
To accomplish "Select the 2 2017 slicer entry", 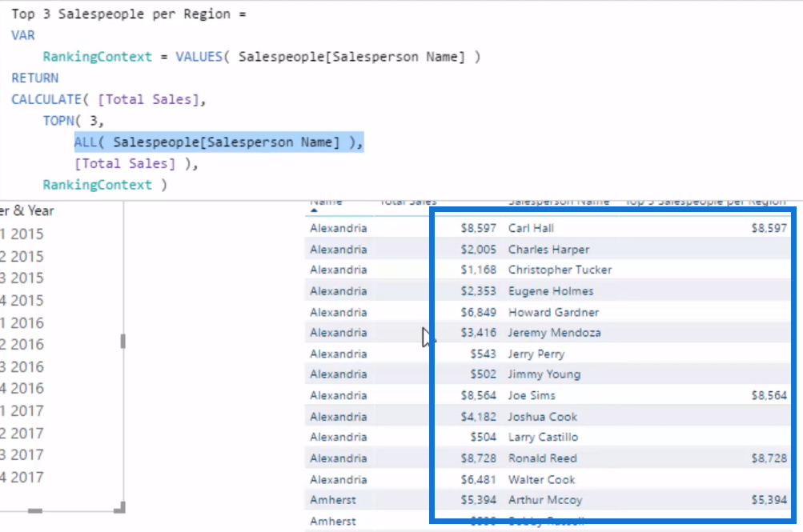I will pyautogui.click(x=22, y=434).
